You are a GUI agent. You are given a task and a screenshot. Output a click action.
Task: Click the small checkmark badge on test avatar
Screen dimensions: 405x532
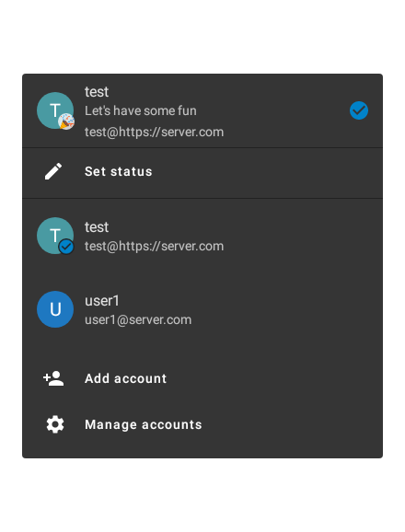click(66, 247)
